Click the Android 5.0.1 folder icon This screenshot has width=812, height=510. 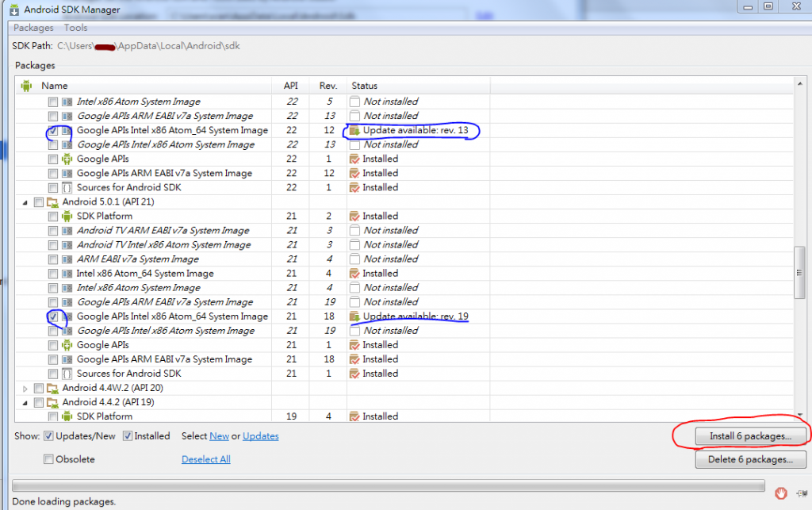52,202
